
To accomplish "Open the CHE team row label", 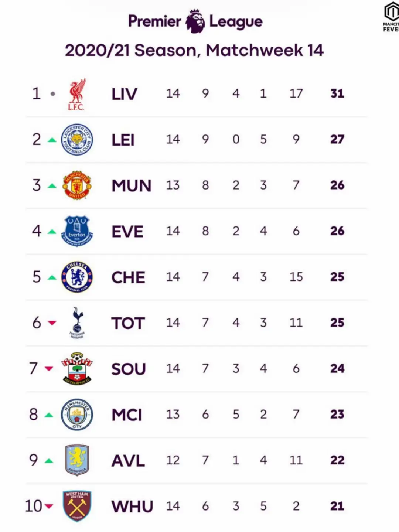I will coord(128,277).
